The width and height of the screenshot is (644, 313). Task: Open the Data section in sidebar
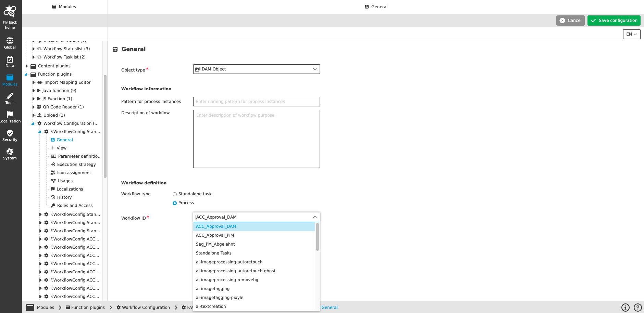(x=10, y=62)
